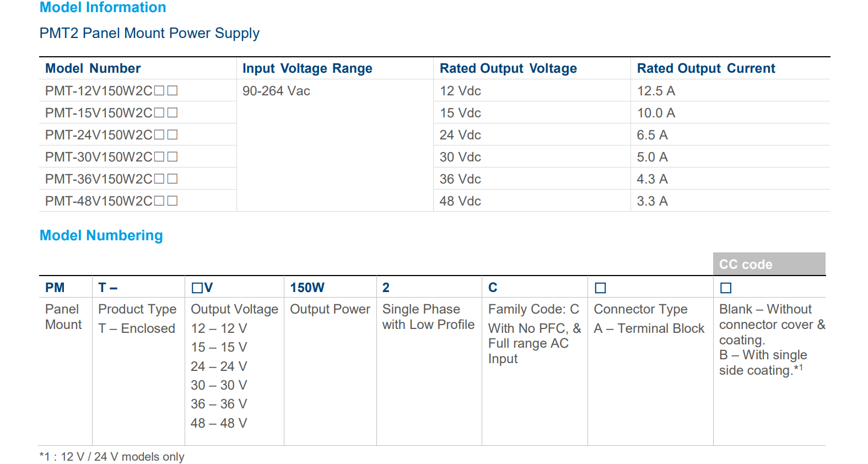Click the empty box under CC code
The image size is (868, 464).
tap(726, 288)
